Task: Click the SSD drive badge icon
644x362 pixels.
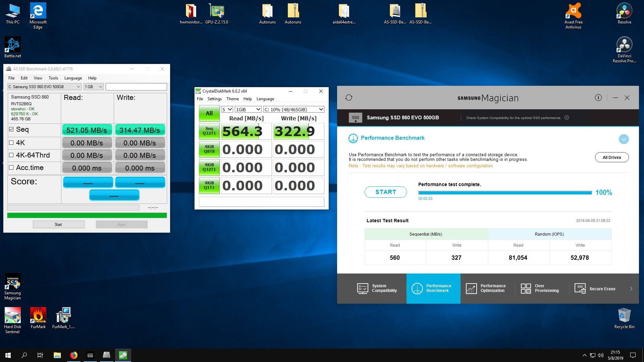Action: [356, 118]
